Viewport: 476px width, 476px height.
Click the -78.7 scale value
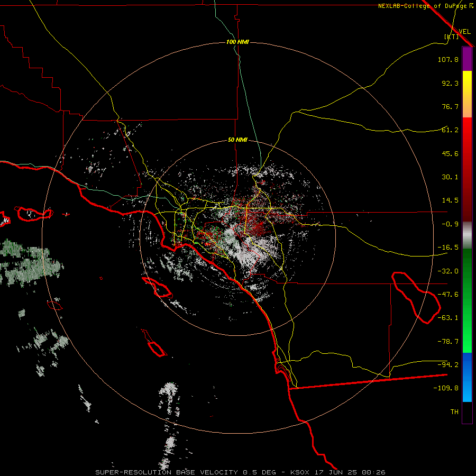tap(448, 342)
